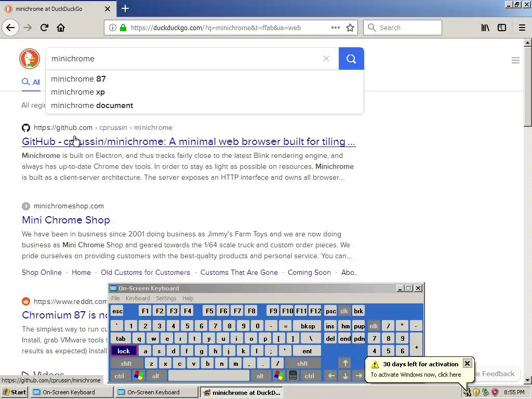Open a new browser tab
532x399 pixels.
[125, 8]
